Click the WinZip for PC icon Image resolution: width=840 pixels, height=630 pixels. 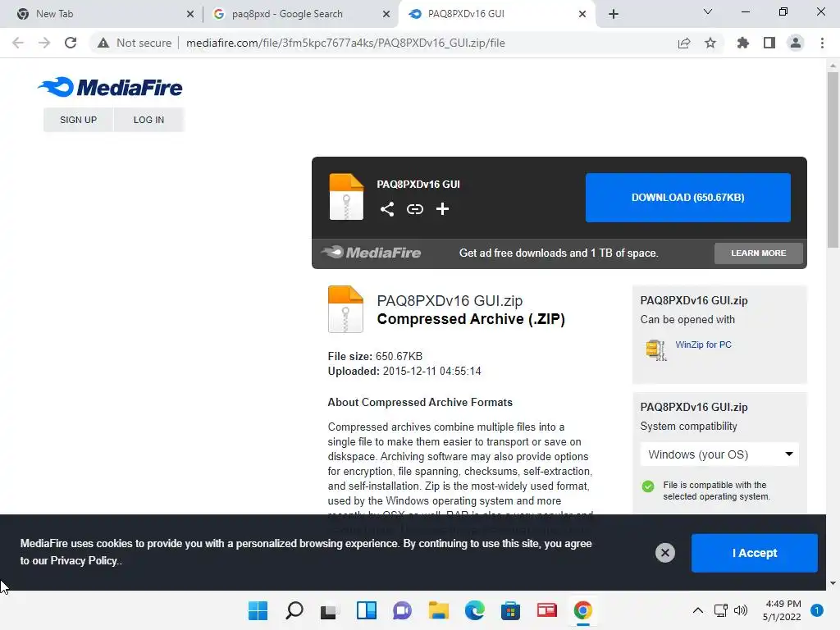click(x=655, y=349)
